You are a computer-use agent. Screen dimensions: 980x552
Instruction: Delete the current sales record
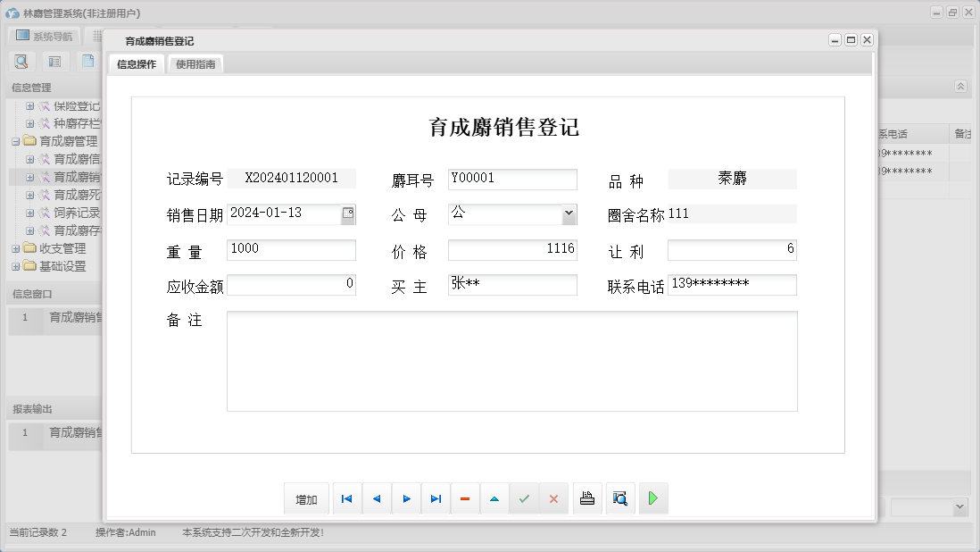click(465, 498)
